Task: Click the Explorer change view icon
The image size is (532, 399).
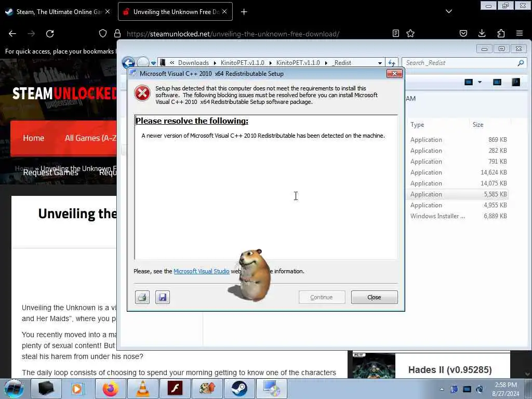Action: (469, 82)
